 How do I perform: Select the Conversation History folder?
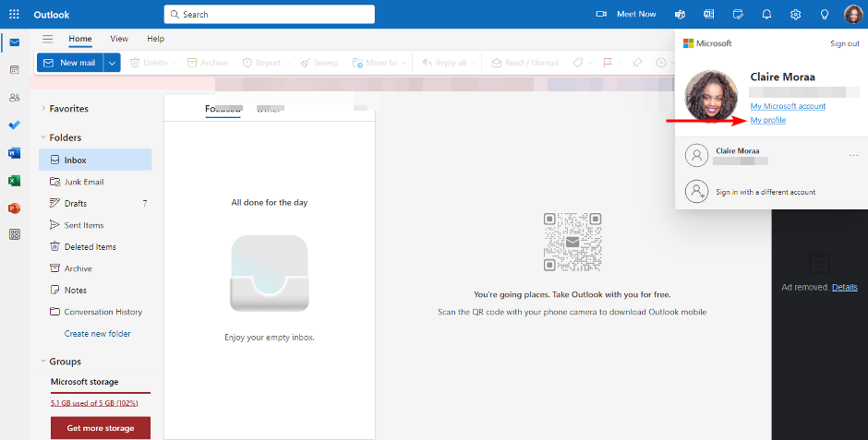pos(95,312)
